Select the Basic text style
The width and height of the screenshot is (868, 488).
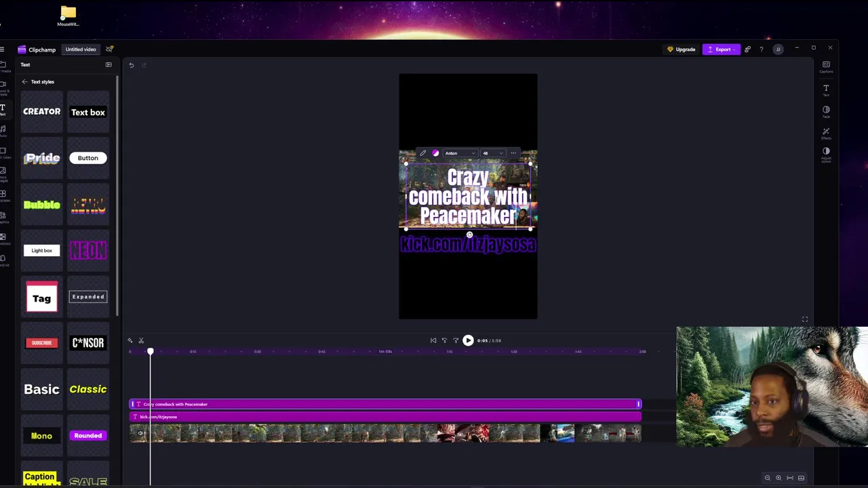[42, 389]
